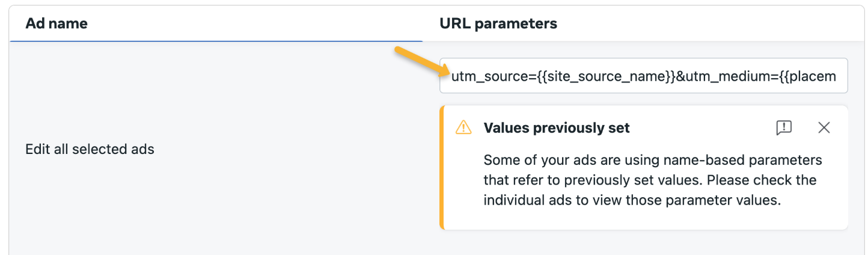Viewport: 868px width, 255px height.
Task: Click the {{site_source_name}} token in the field
Action: (x=604, y=76)
